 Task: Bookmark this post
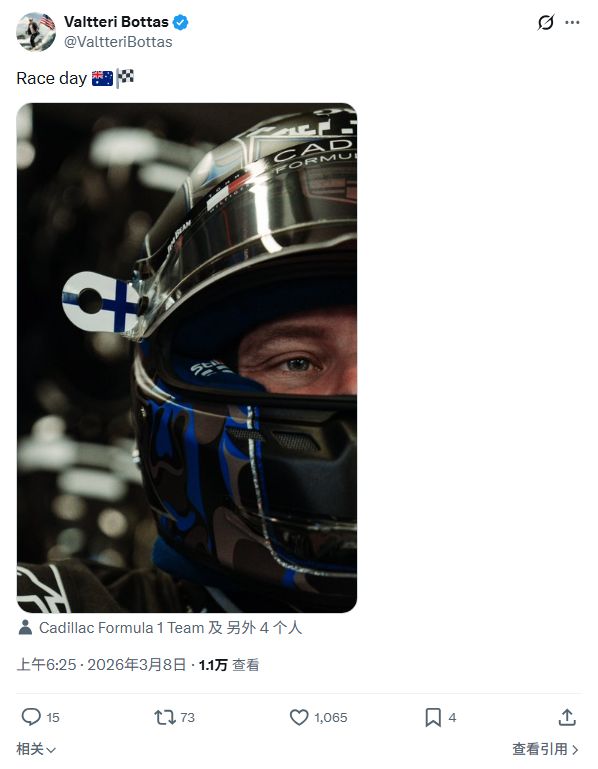click(433, 717)
